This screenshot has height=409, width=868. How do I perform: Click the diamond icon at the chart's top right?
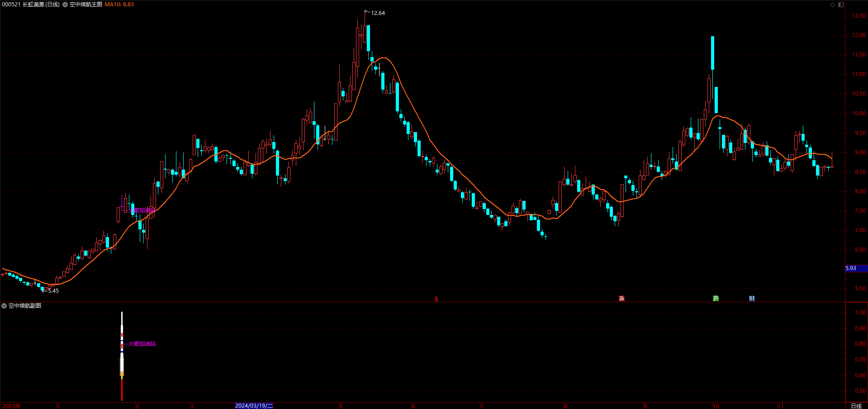click(x=832, y=5)
